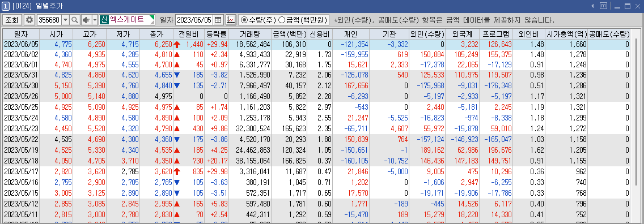The width and height of the screenshot is (644, 224).
Task: Click the 저가 column header
Action: point(123,33)
